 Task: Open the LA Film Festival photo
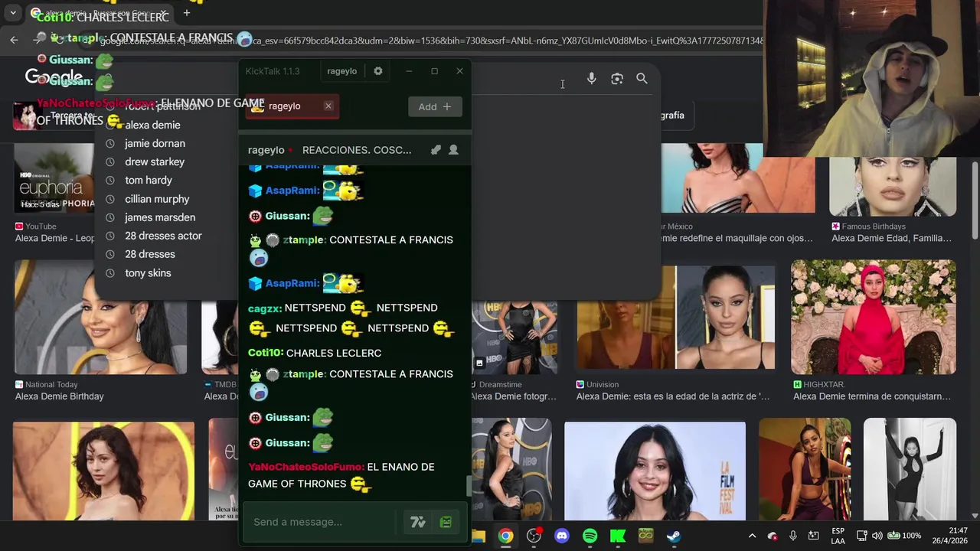tap(655, 471)
